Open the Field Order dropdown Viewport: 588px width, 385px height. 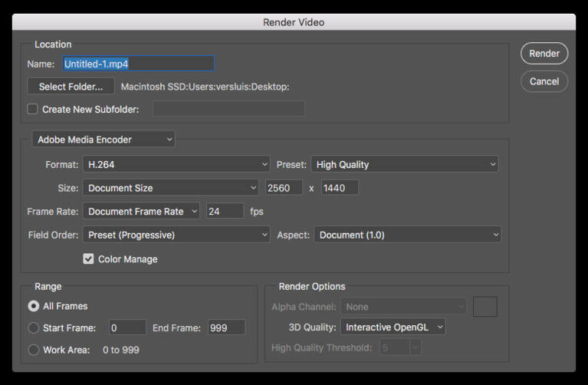point(176,235)
